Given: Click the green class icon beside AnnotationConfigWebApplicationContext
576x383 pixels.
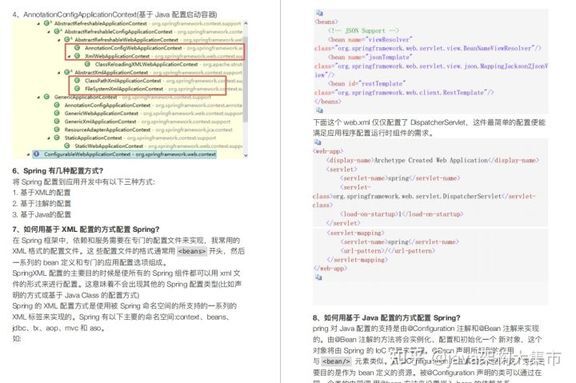Looking at the screenshot, I should (77, 48).
